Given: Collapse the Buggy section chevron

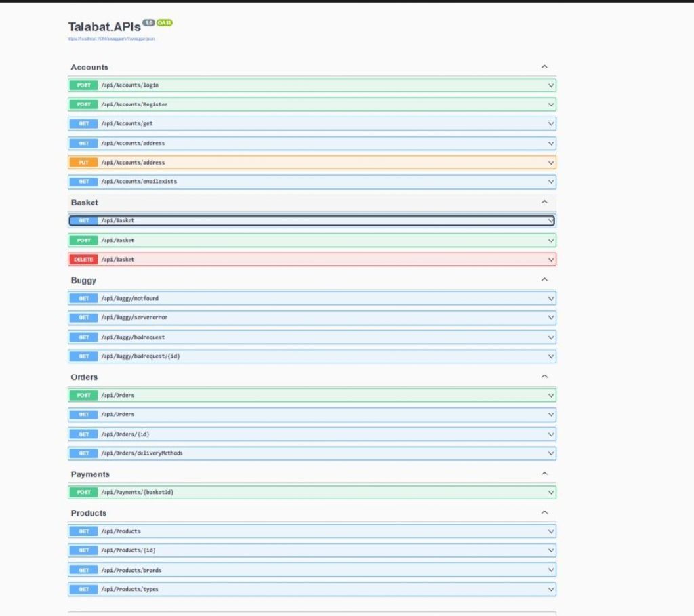Looking at the screenshot, I should click(544, 280).
